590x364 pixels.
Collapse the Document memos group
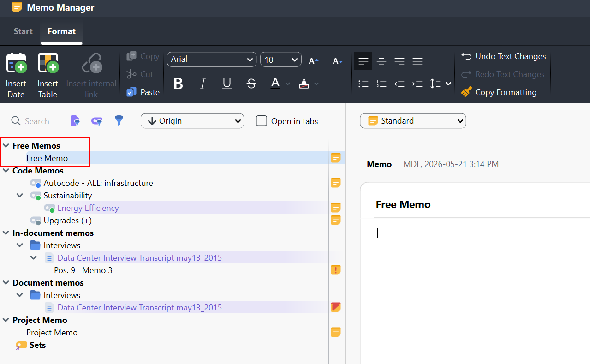(6, 283)
